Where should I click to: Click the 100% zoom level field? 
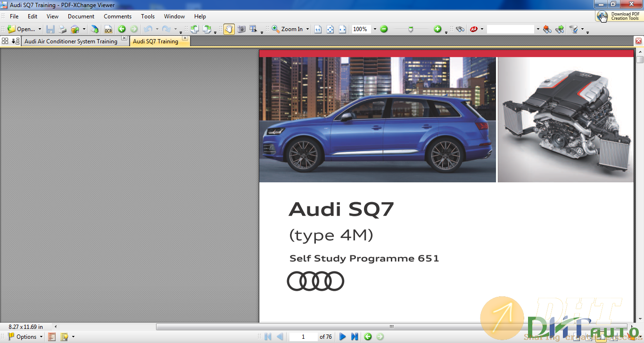(361, 29)
